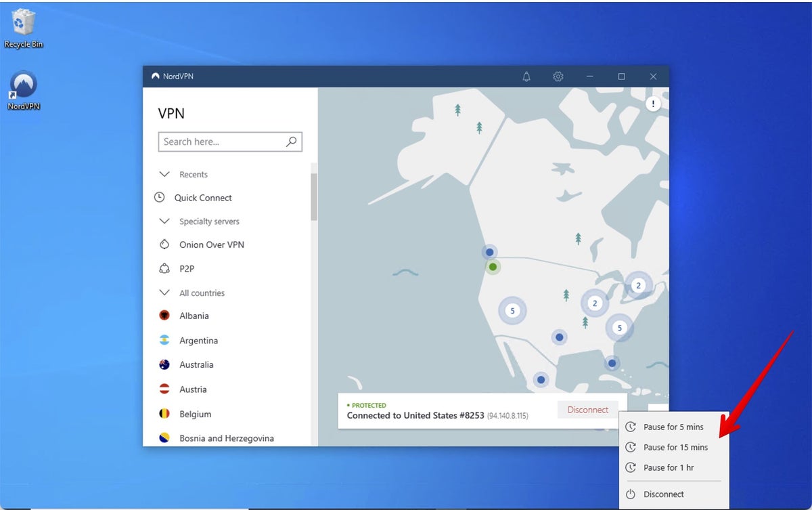Screen dimensions: 812x510
Task: Choose Austria from the country list
Action: click(193, 389)
